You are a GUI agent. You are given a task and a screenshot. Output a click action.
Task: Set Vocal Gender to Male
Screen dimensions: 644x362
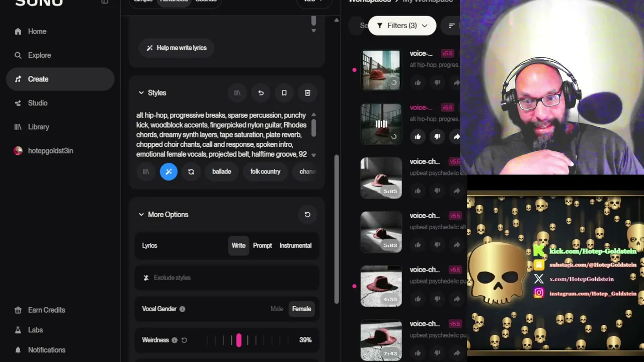(277, 309)
